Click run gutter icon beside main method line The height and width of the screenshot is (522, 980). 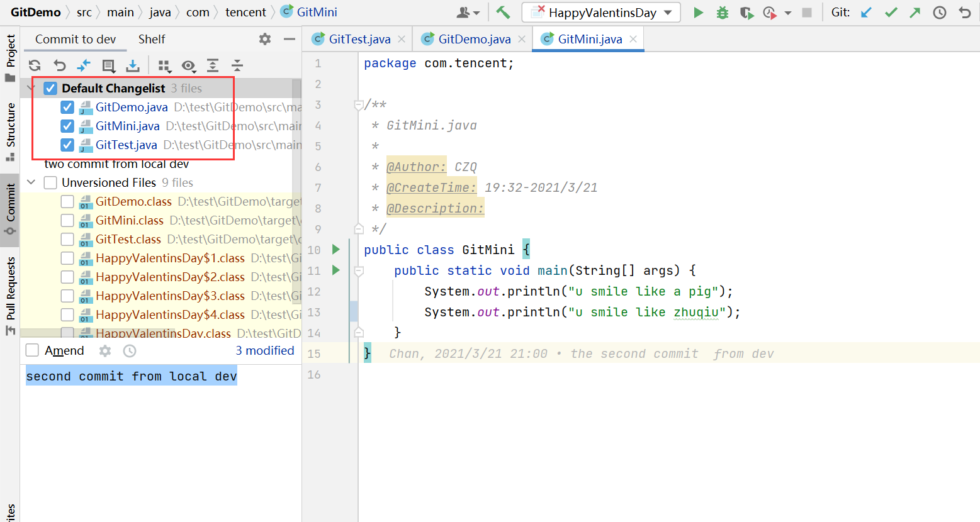point(336,270)
